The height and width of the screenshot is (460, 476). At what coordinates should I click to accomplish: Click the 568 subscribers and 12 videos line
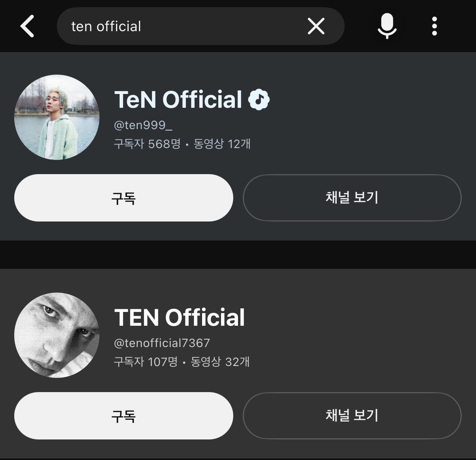182,144
